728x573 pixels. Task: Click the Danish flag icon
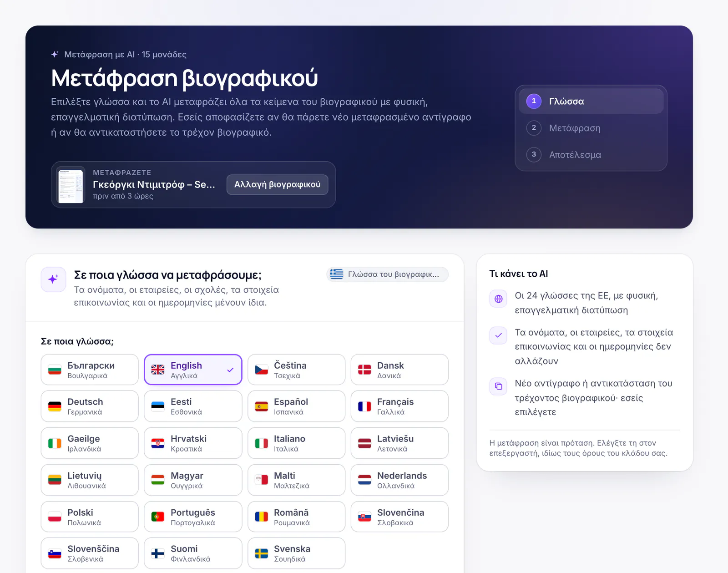pos(364,370)
